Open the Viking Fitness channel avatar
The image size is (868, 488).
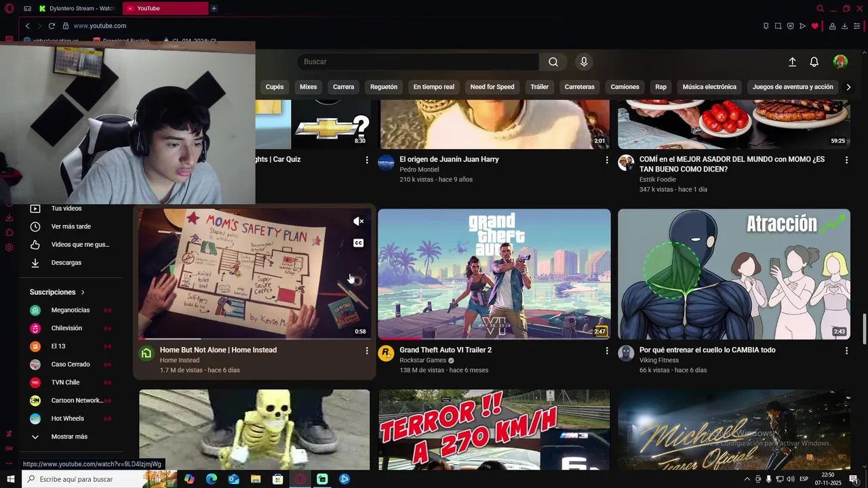626,353
